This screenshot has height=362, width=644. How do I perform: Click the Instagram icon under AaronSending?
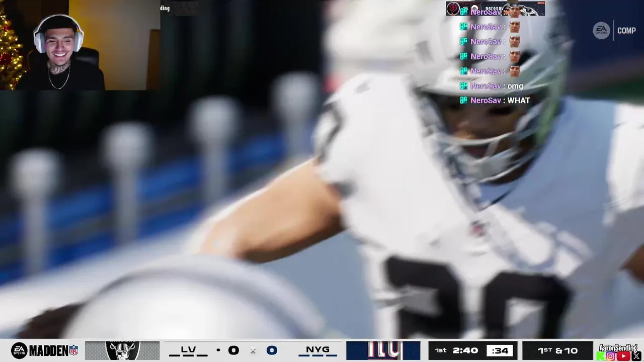click(x=610, y=356)
